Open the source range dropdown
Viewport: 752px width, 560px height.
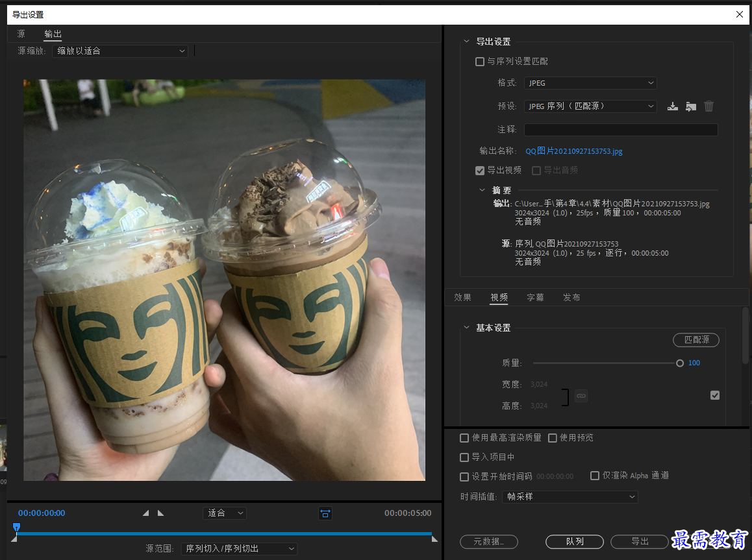pyautogui.click(x=239, y=548)
